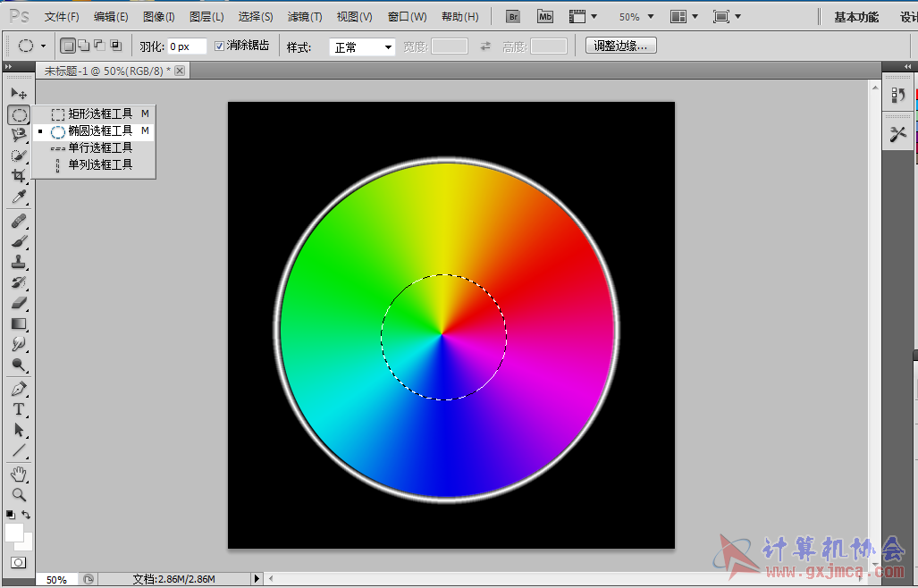Select the Brush tool
918x588 pixels.
coord(19,241)
